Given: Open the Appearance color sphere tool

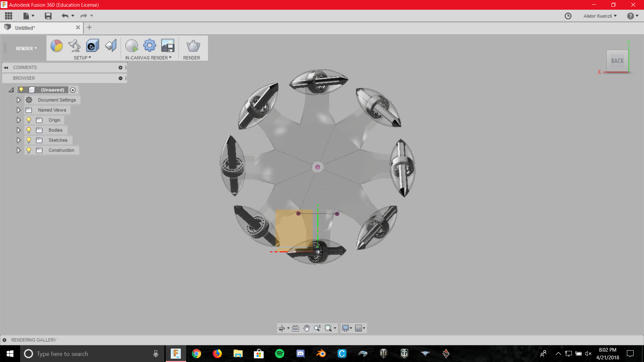Looking at the screenshot, I should coord(57,46).
